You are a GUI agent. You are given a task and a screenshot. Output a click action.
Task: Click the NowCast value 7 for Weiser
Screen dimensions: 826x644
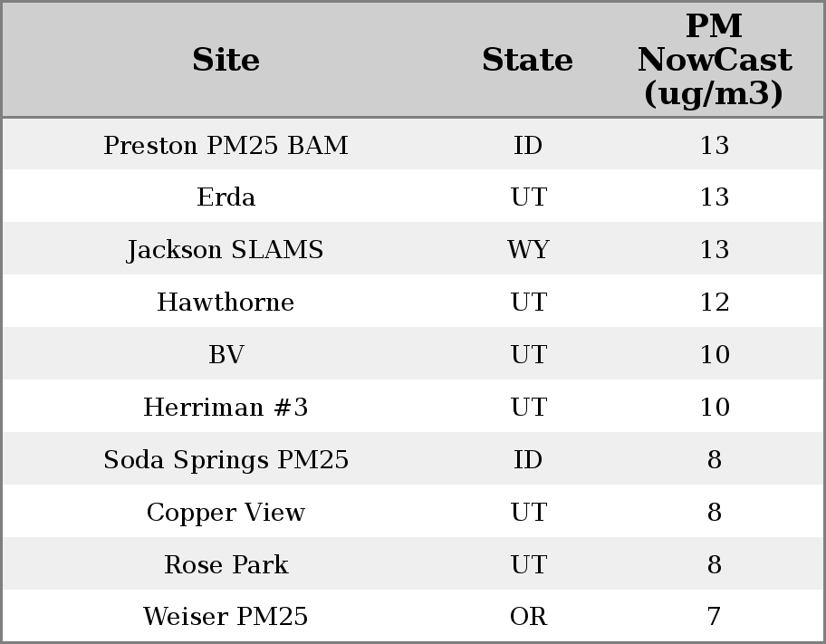click(x=714, y=617)
